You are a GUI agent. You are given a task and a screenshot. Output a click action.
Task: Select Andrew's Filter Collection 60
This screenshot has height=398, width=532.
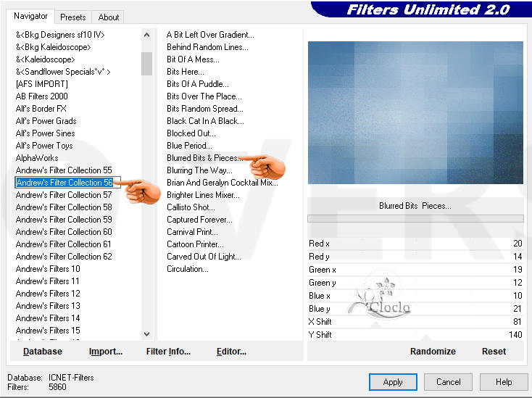pos(64,232)
